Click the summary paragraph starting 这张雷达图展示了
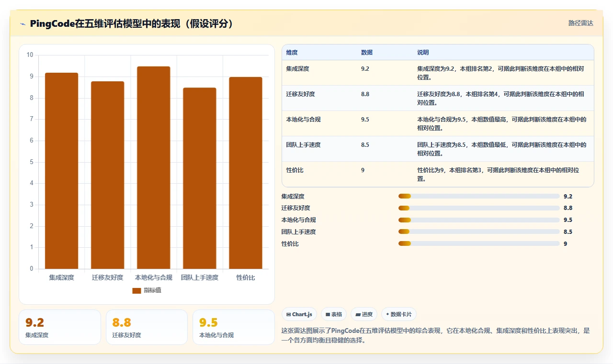The image size is (613, 364). pyautogui.click(x=436, y=335)
